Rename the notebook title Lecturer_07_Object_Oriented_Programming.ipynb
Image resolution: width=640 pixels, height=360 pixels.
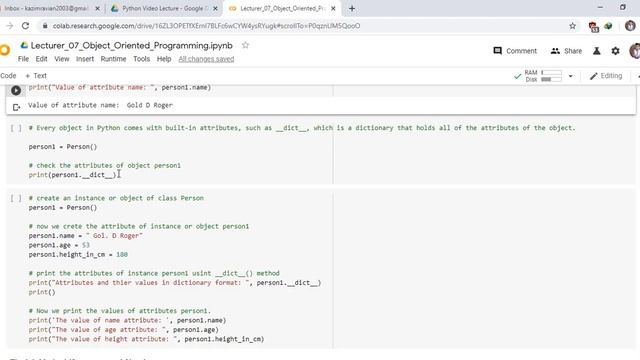pyautogui.click(x=131, y=45)
